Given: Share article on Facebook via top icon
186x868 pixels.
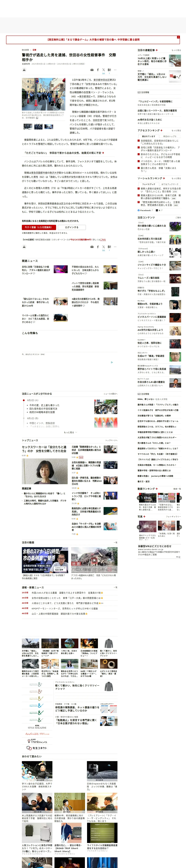Looking at the screenshot, I should [x=98, y=70].
